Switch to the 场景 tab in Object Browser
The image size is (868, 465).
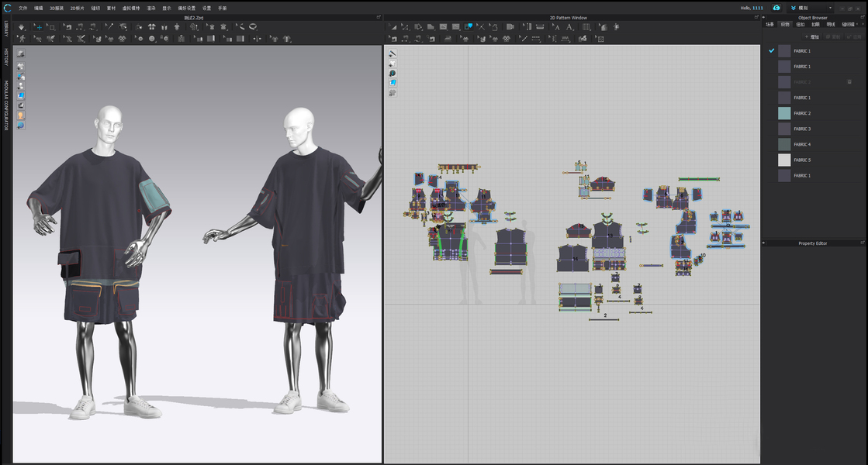[x=769, y=24]
